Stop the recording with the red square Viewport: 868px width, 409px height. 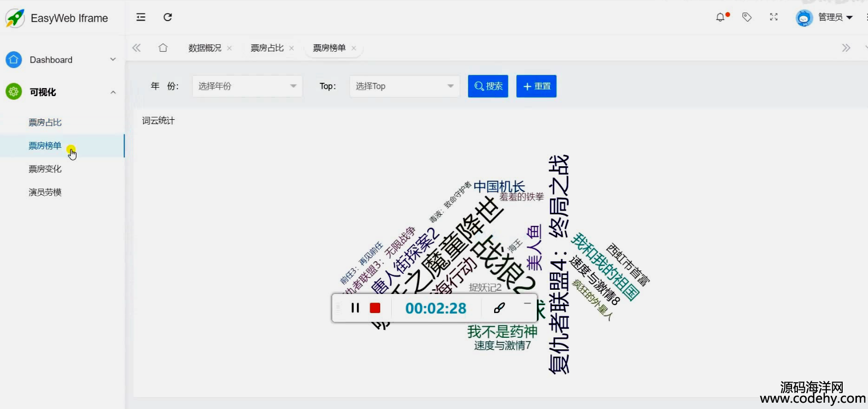pyautogui.click(x=375, y=308)
